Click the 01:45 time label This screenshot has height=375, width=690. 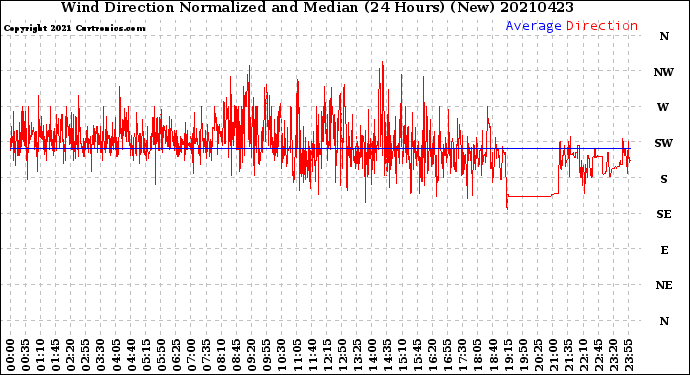(x=56, y=355)
